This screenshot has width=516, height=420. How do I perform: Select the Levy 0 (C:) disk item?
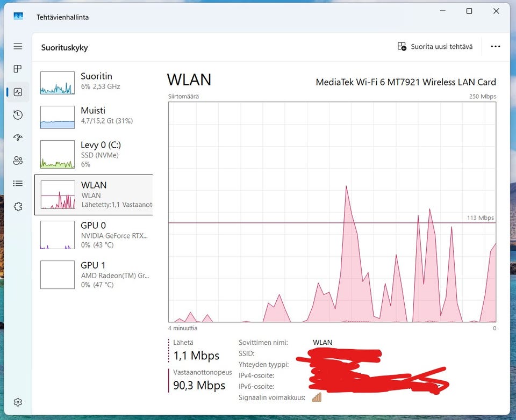tap(94, 154)
